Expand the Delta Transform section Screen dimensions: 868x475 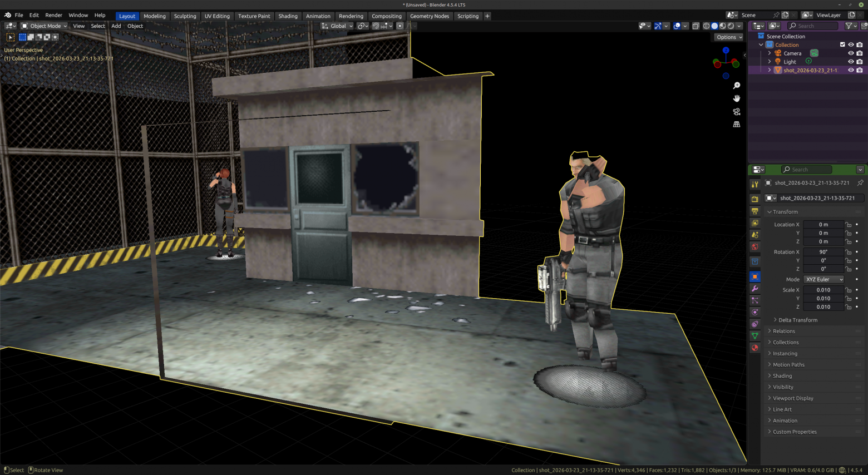pyautogui.click(x=797, y=320)
